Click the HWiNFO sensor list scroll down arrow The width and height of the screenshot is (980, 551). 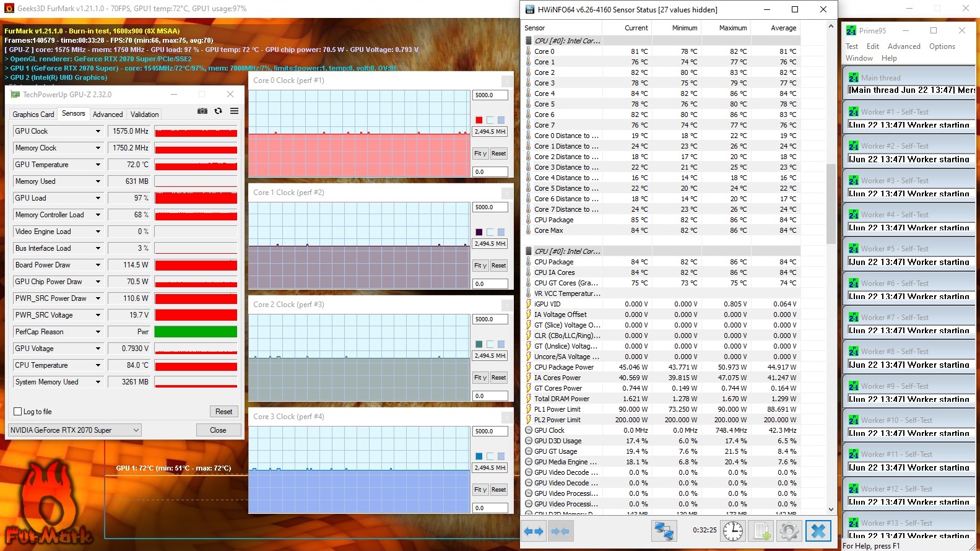click(831, 509)
